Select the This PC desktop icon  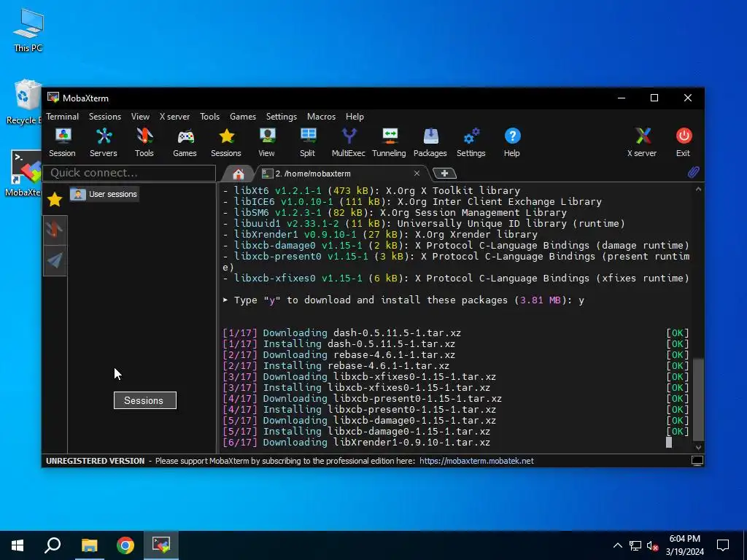[28, 30]
